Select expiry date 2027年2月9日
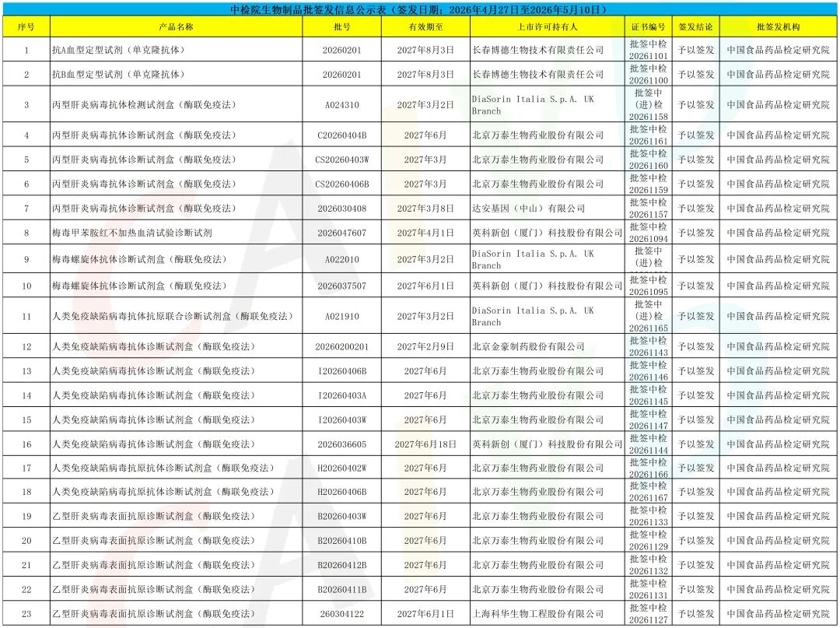 tap(425, 347)
